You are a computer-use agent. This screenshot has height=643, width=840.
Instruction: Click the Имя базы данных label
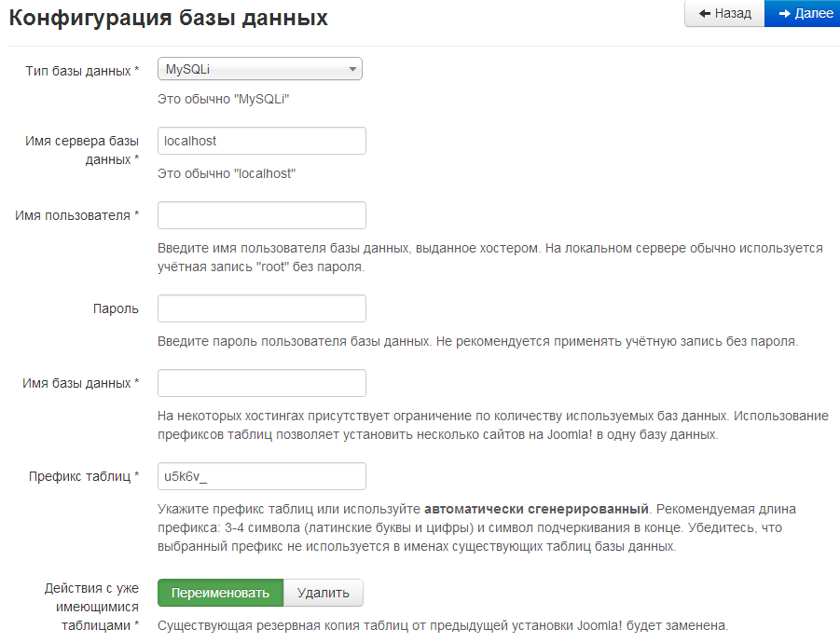[x=81, y=383]
